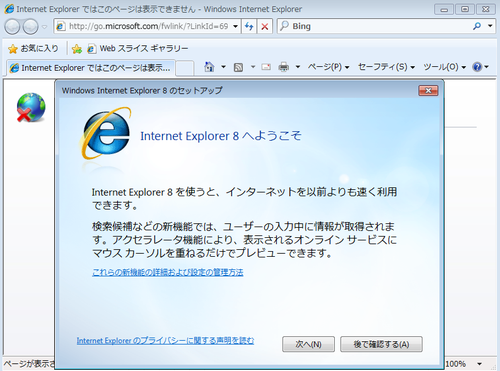Click the IE page icon in the address bar
This screenshot has width=500, height=371.
pos(60,26)
